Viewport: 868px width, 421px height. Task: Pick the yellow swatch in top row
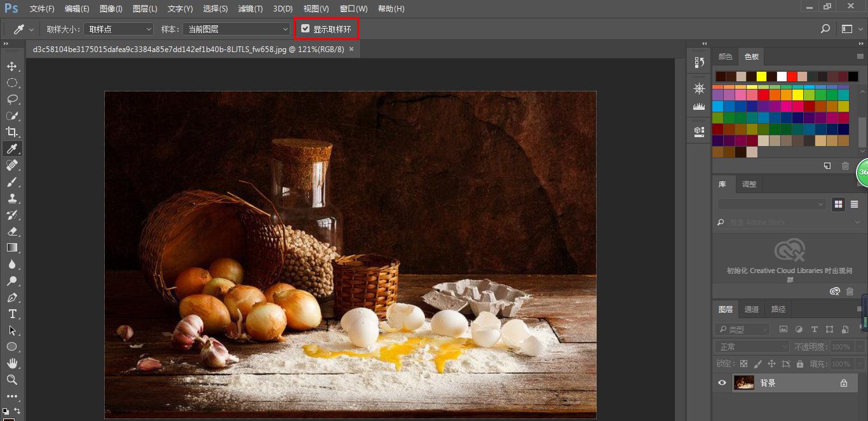pyautogui.click(x=761, y=76)
